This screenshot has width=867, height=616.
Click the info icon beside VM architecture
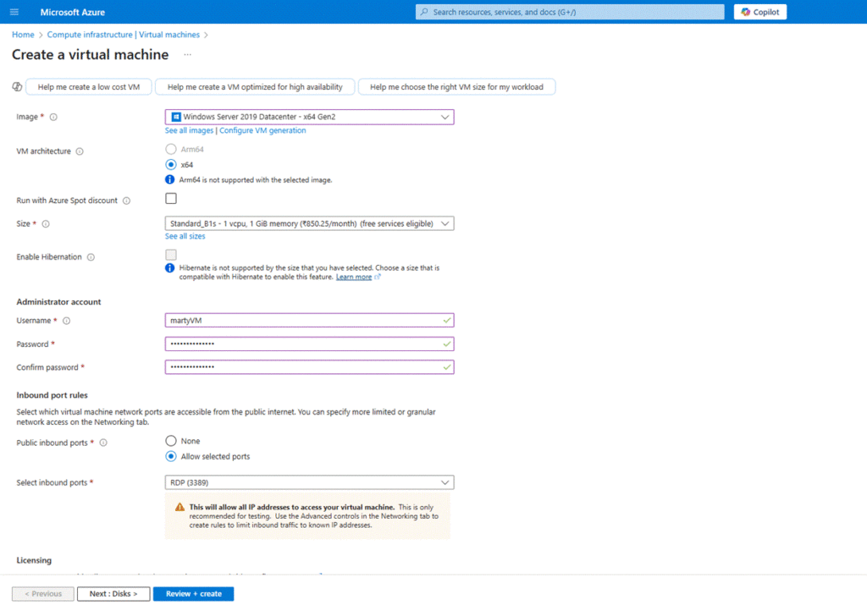click(x=80, y=151)
